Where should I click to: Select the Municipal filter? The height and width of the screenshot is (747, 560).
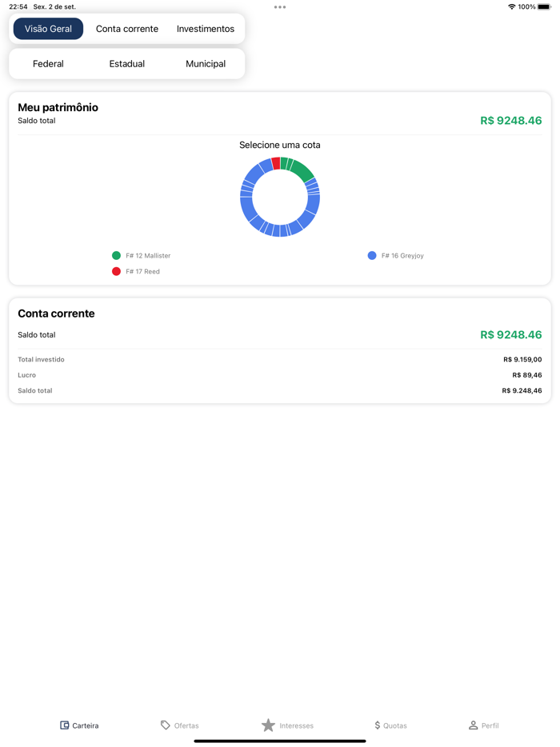click(206, 64)
